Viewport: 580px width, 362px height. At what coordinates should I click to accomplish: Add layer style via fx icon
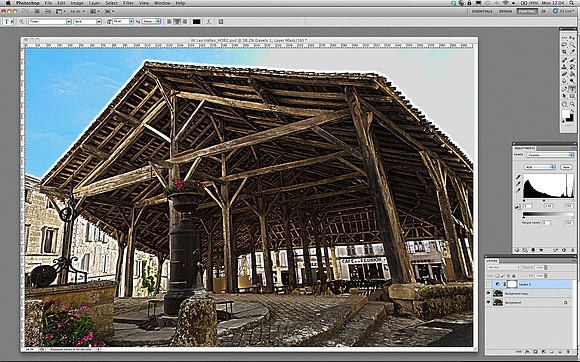point(527,352)
